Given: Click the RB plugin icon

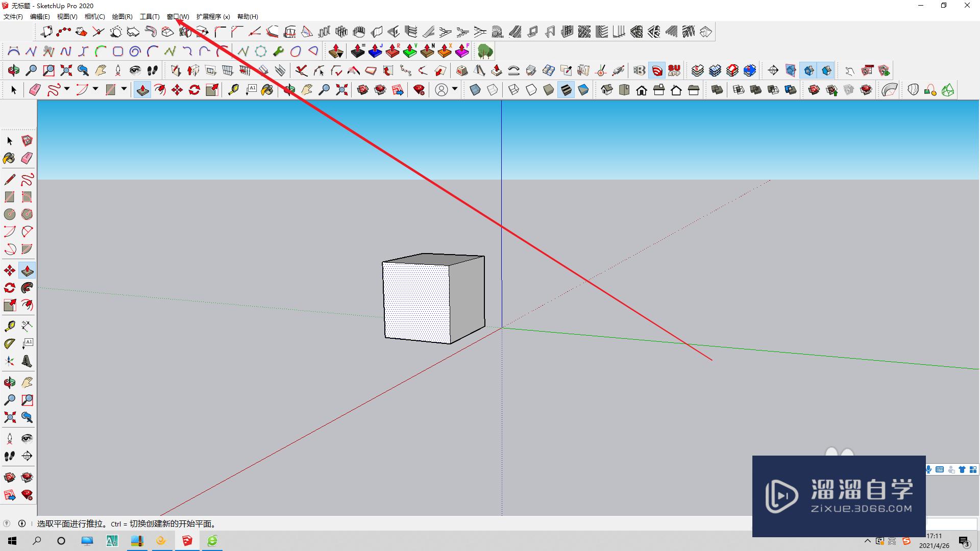Looking at the screenshot, I should pos(640,70).
